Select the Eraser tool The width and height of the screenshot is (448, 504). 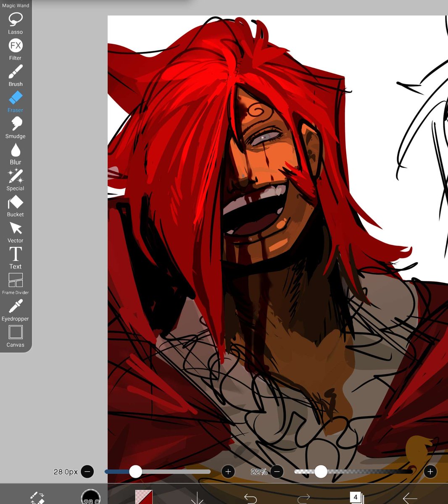15,102
